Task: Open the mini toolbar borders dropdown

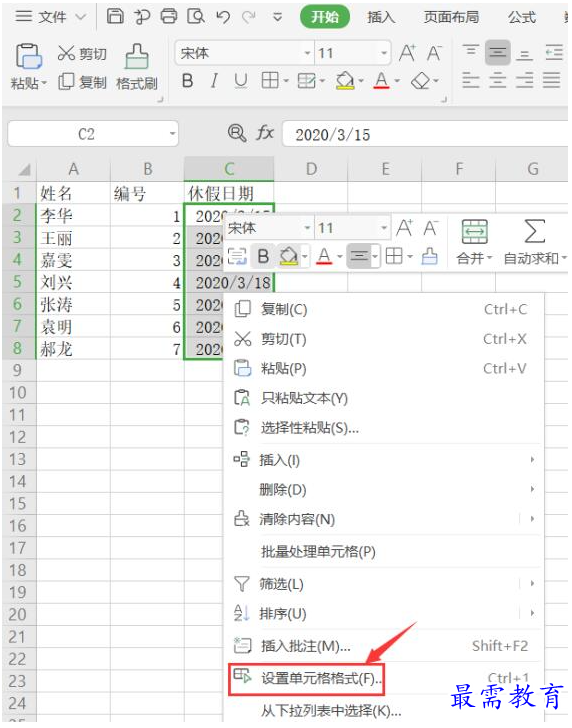Action: point(411,256)
